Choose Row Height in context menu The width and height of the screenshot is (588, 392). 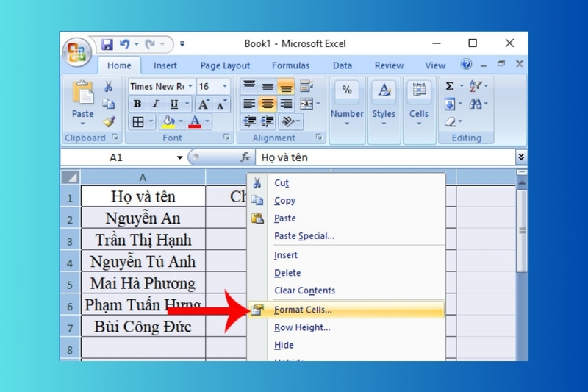pyautogui.click(x=346, y=327)
